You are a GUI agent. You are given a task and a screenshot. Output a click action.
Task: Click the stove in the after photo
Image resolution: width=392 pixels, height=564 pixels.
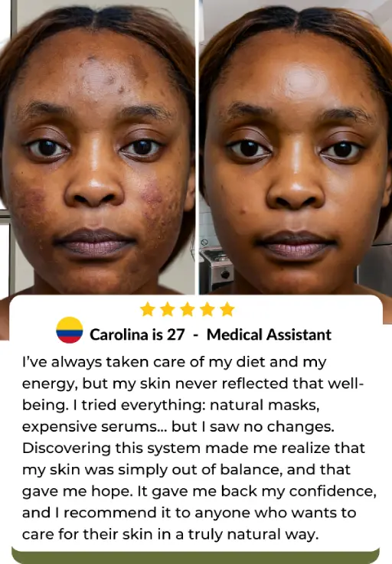[x=217, y=268]
